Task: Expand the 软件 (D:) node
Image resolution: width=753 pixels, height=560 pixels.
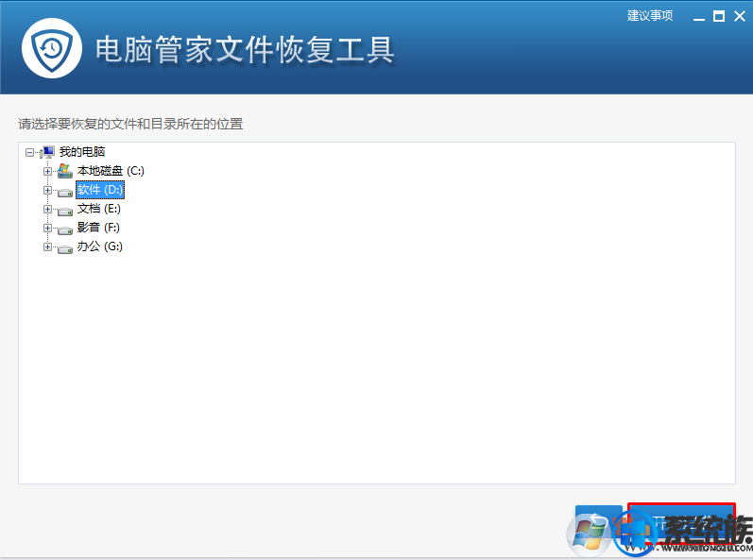Action: tap(47, 190)
